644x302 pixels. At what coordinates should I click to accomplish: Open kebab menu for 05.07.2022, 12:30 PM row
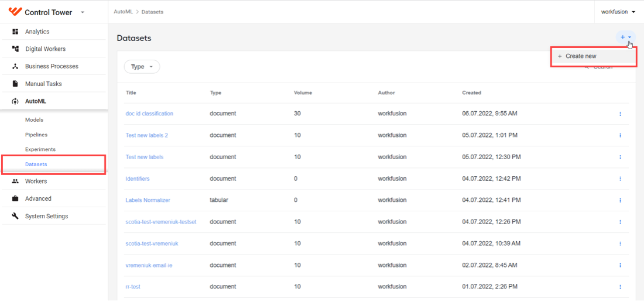click(x=620, y=157)
